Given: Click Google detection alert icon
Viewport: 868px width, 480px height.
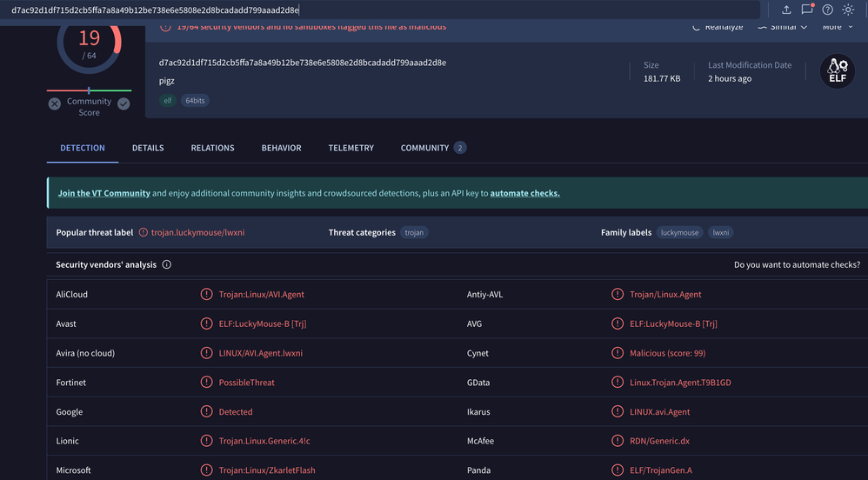Looking at the screenshot, I should 206,411.
